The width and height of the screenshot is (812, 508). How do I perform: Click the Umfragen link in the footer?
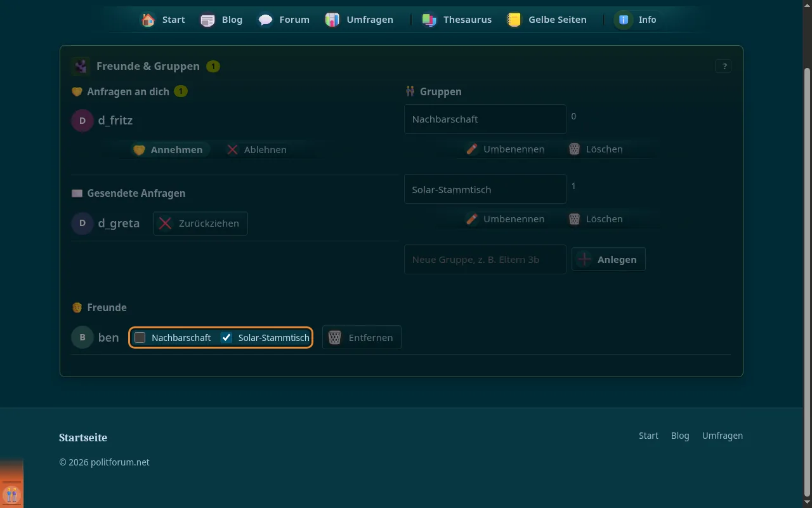(x=723, y=436)
